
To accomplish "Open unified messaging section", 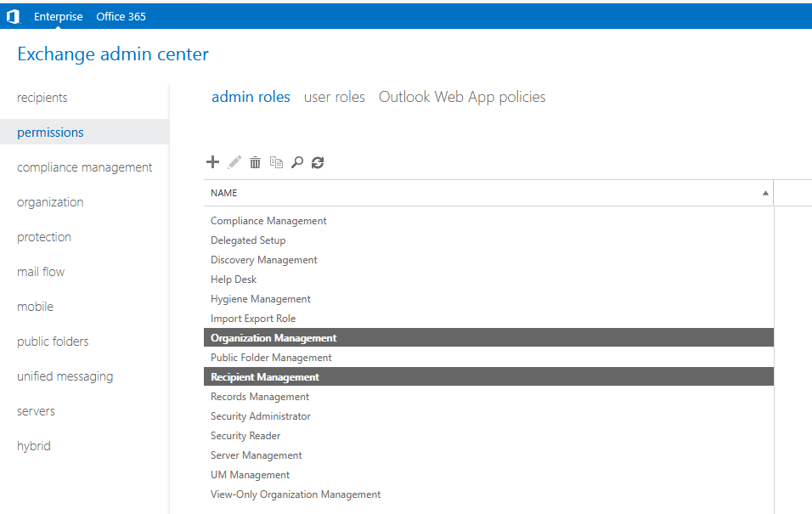I will click(65, 376).
